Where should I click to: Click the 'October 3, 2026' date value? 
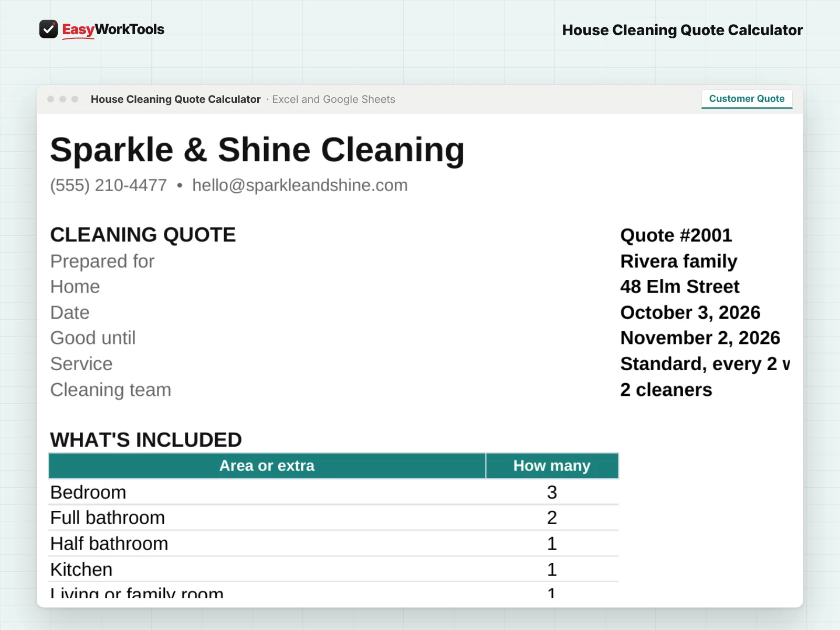(690, 312)
